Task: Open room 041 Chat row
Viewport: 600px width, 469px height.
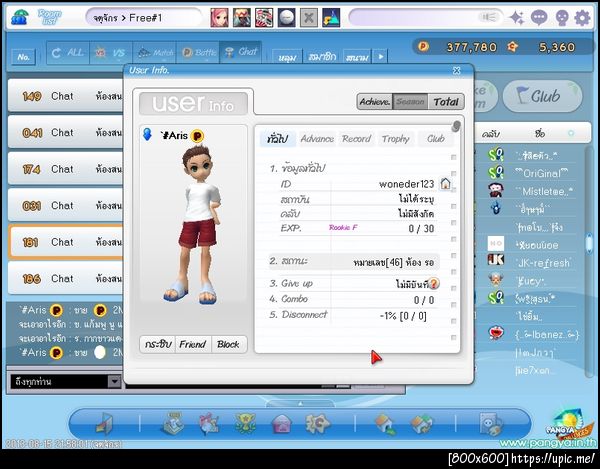Action: point(66,132)
